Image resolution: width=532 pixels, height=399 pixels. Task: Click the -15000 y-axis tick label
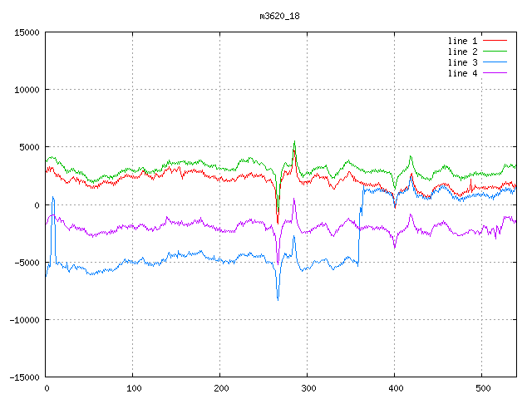[x=22, y=377]
